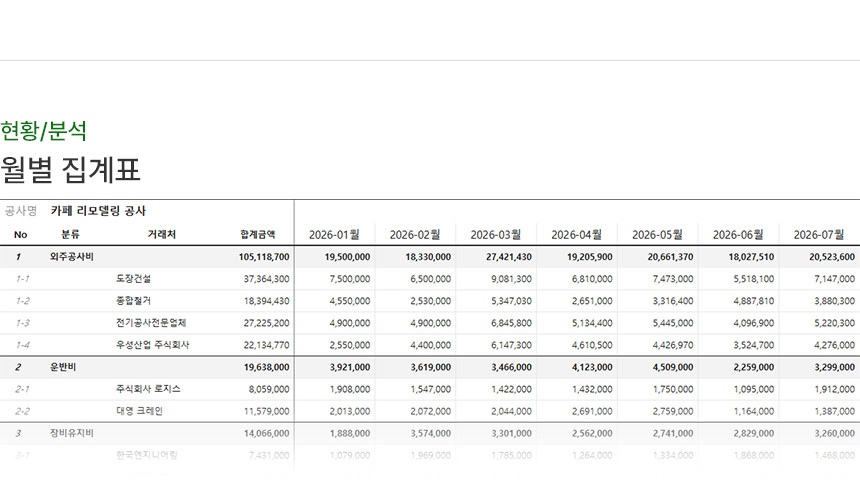Click the No column header
This screenshot has width=860, height=480.
[20, 235]
